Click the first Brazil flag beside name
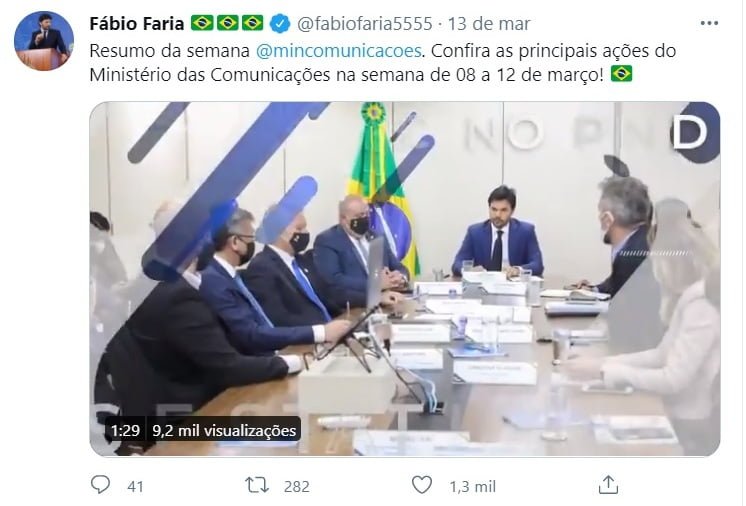 point(202,23)
